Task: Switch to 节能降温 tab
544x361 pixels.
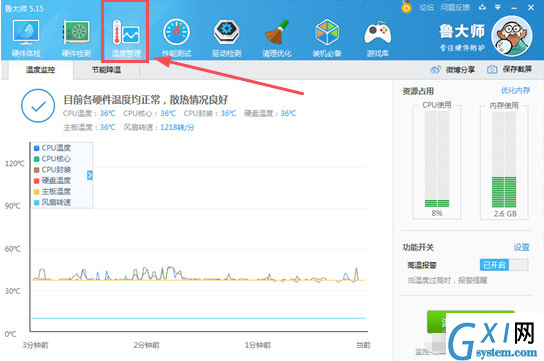Action: pos(106,70)
